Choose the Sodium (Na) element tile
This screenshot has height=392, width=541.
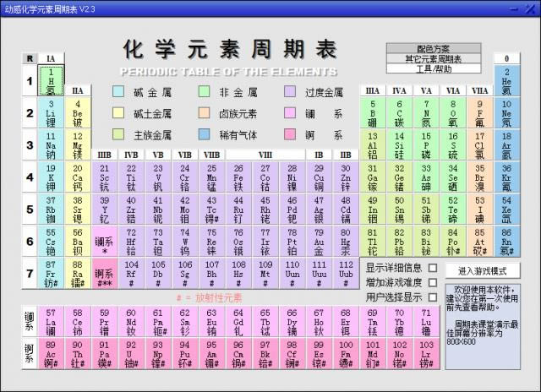(51, 145)
